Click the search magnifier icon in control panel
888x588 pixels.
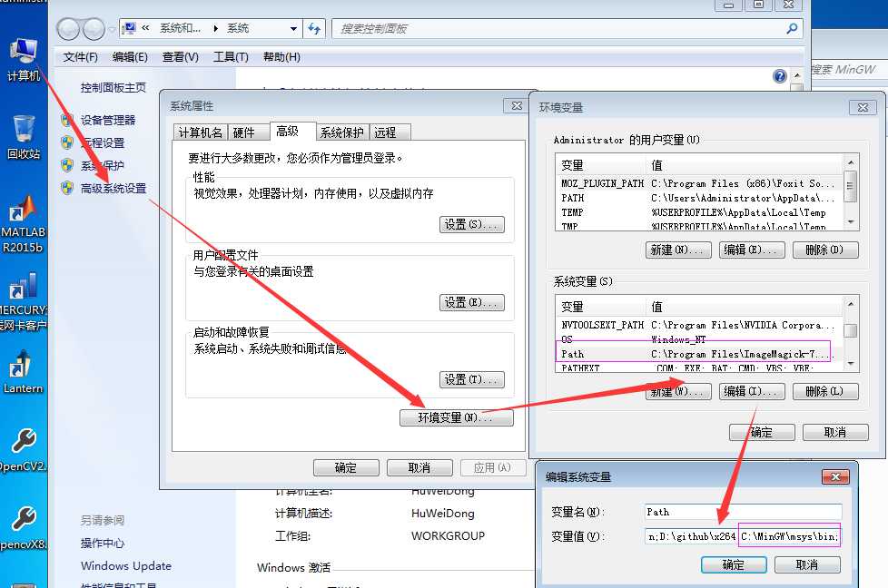(x=792, y=28)
